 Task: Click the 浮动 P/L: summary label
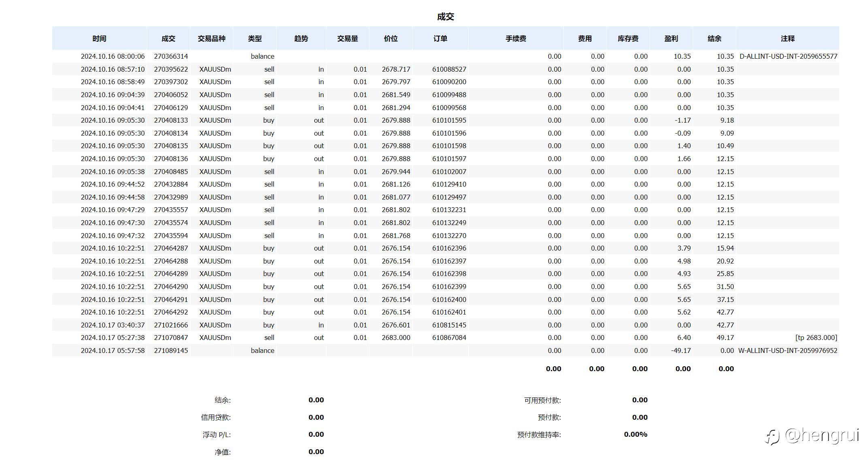(x=217, y=435)
